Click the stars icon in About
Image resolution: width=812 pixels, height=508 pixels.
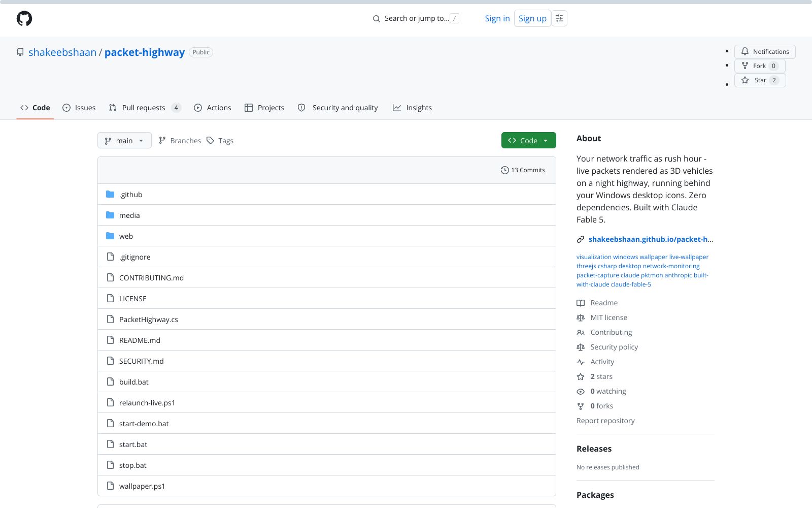tap(581, 376)
